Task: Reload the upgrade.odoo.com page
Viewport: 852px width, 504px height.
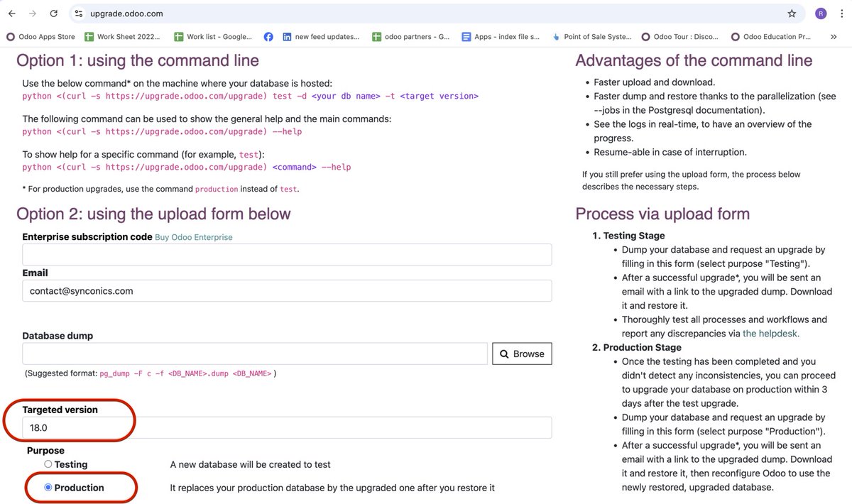Action: tap(54, 13)
